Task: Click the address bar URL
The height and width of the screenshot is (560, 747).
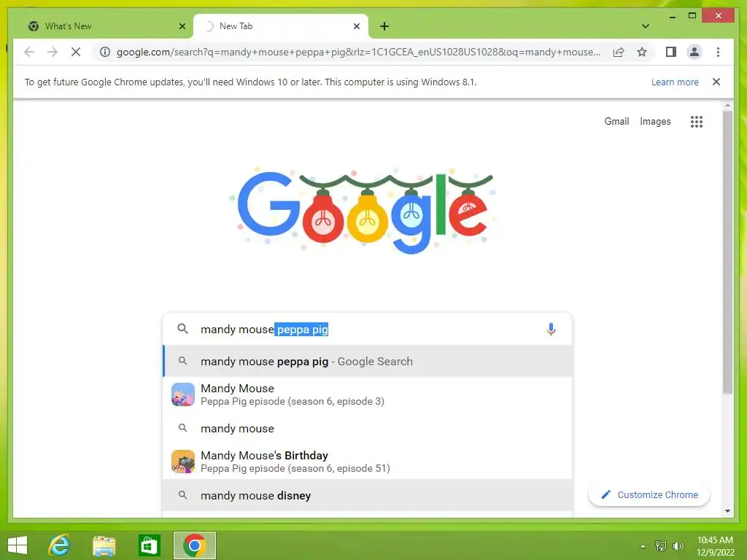Action: tap(358, 52)
